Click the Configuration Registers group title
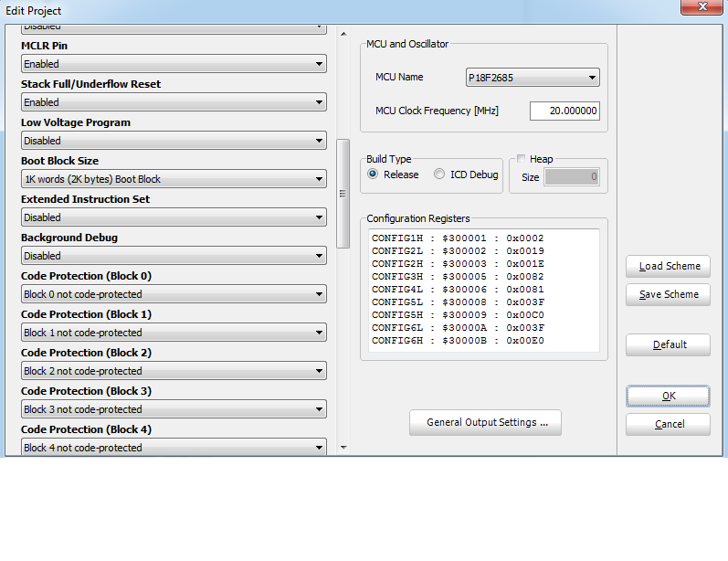Viewport: 728px width, 561px height. 417,218
